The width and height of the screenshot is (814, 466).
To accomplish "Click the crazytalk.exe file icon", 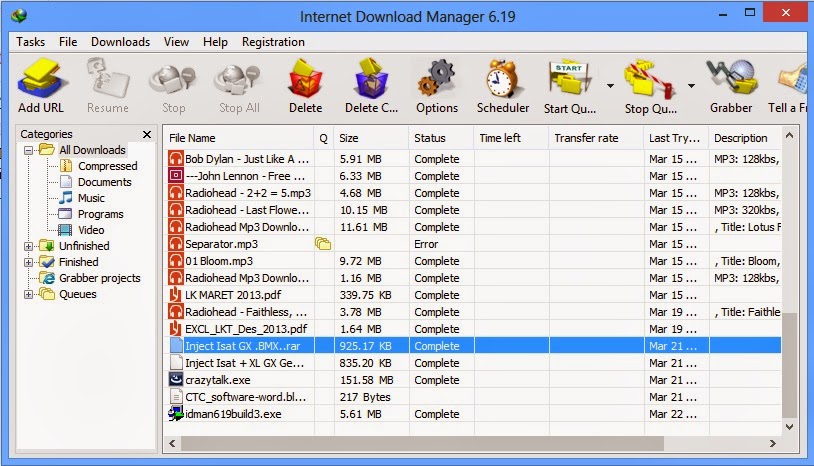I will point(176,379).
